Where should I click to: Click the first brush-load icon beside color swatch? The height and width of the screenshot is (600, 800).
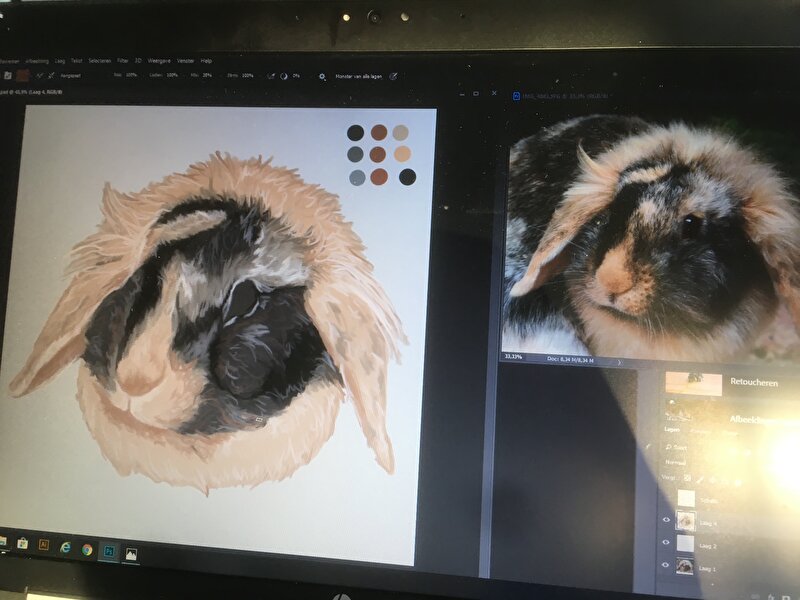click(40, 76)
